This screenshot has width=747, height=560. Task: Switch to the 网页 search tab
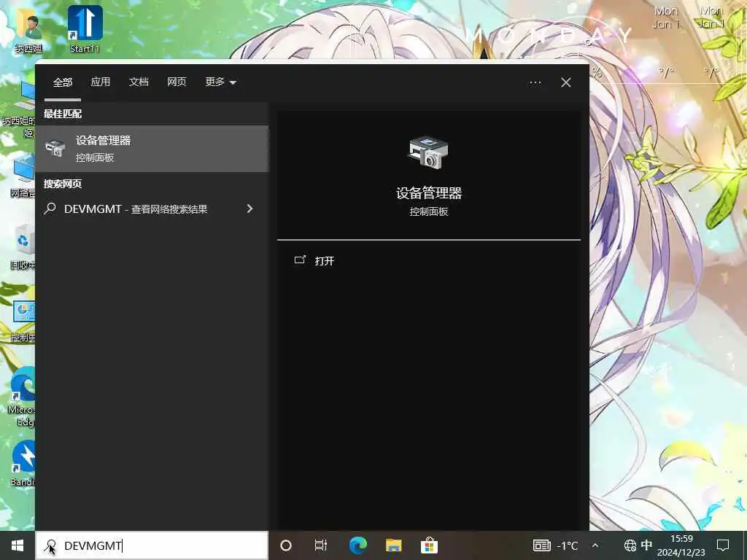[177, 82]
